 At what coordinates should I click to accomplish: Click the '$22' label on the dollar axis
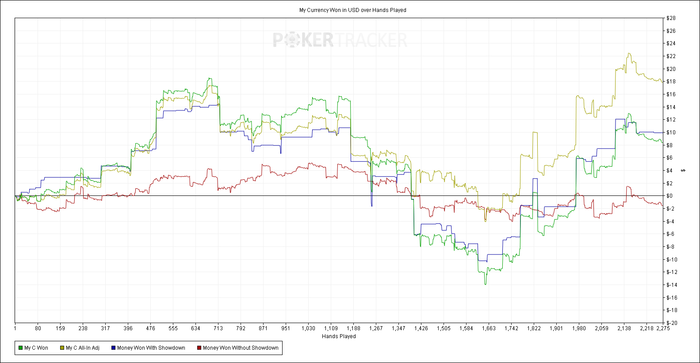click(x=671, y=56)
